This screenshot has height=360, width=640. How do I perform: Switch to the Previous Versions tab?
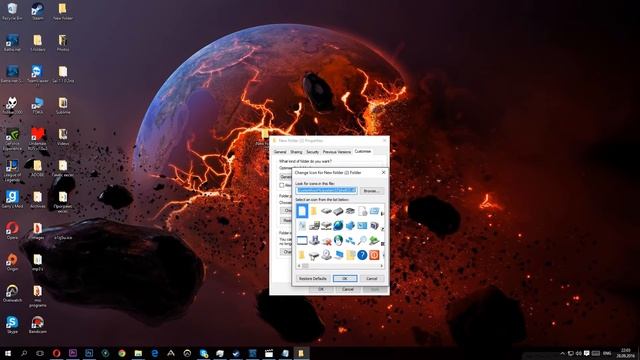[x=337, y=152]
